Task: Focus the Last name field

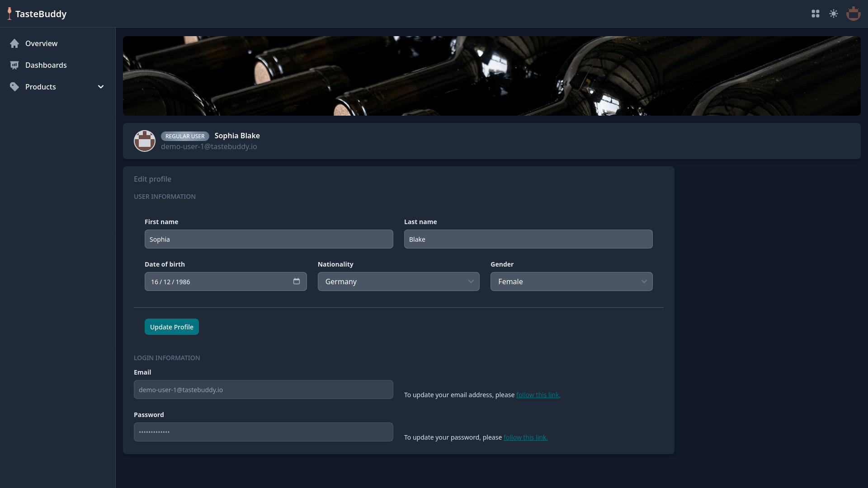Action: pyautogui.click(x=528, y=239)
